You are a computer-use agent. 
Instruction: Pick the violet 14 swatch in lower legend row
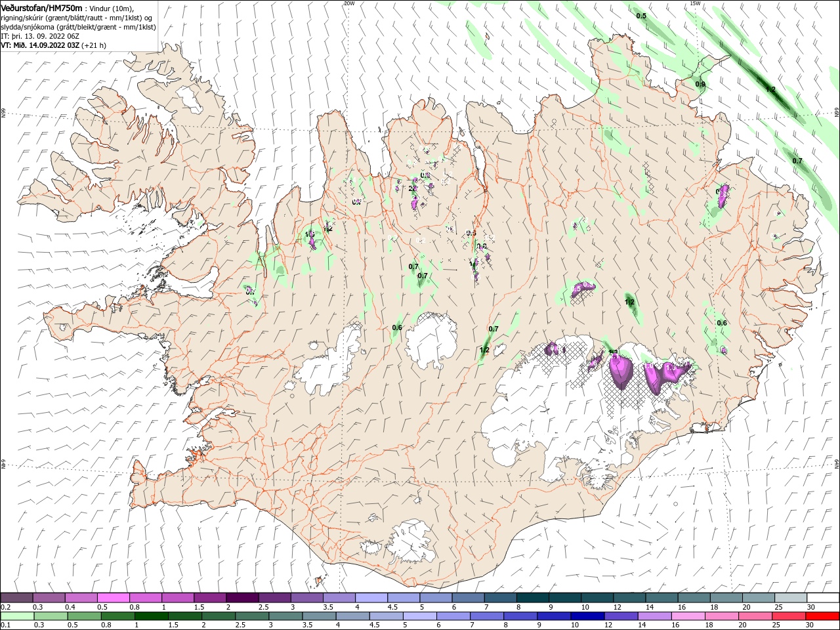pos(655,616)
